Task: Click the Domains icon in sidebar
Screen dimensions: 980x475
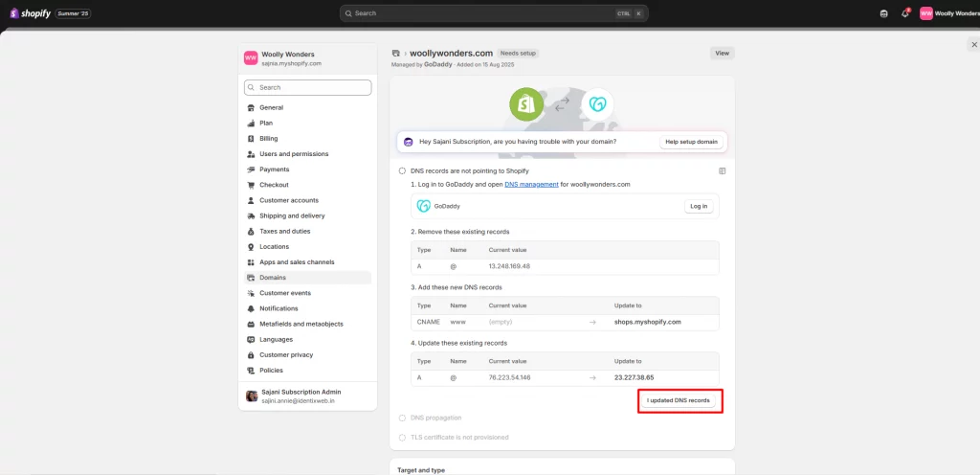Action: click(x=252, y=278)
